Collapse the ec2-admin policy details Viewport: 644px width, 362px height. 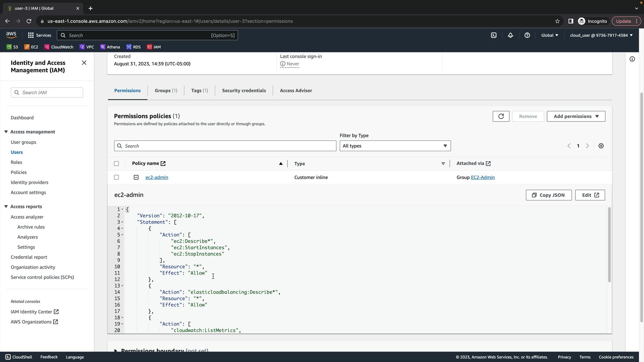[x=136, y=177]
